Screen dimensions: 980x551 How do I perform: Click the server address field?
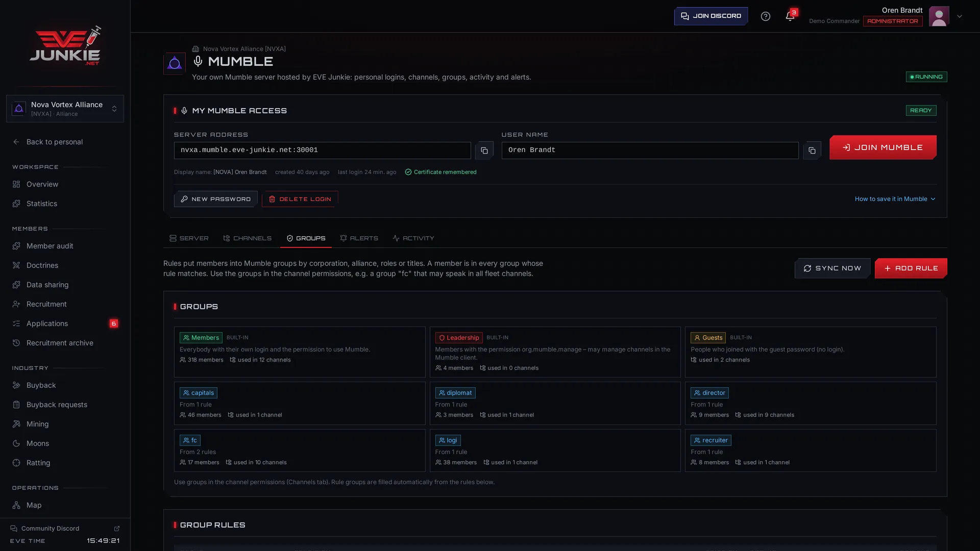tap(322, 151)
